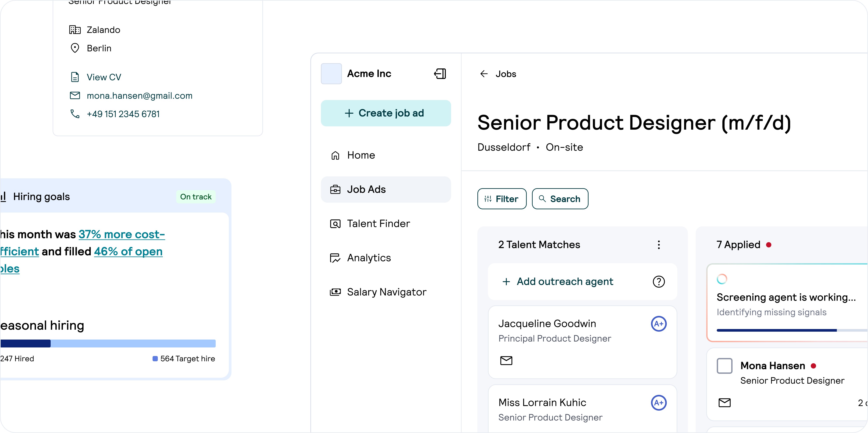
Task: Click mona.hansen@gmail.com email link
Action: (x=139, y=96)
